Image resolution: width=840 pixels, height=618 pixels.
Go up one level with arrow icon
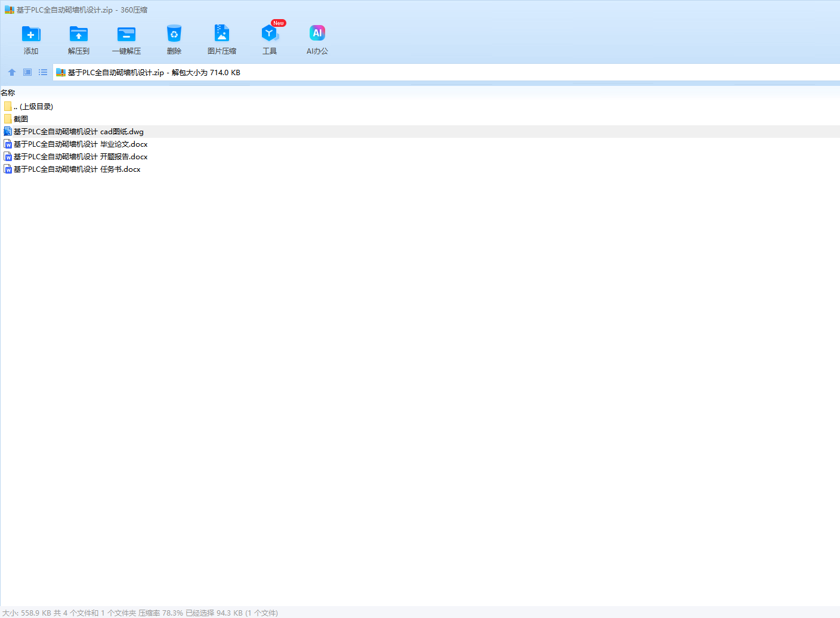point(12,72)
